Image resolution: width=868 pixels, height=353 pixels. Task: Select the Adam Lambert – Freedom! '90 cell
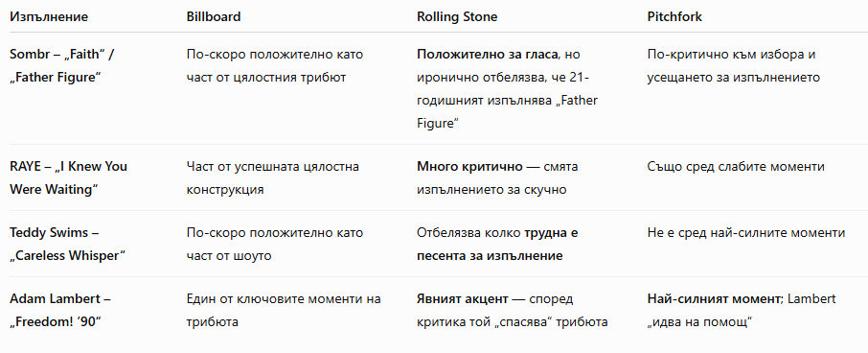tap(60, 311)
